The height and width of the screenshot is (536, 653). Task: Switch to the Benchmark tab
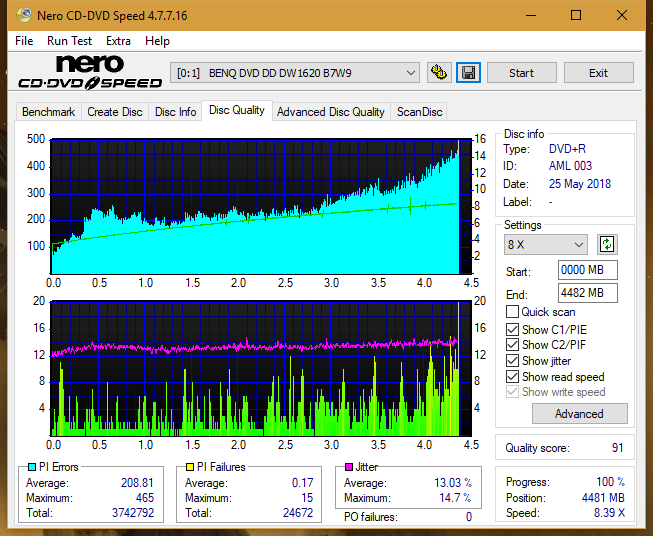tap(48, 112)
